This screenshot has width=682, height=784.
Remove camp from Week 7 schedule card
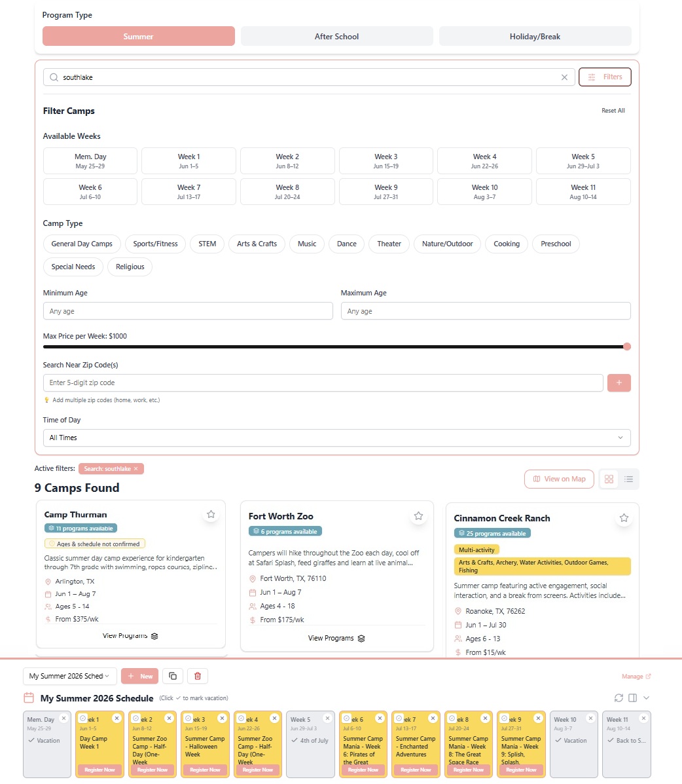pyautogui.click(x=433, y=718)
